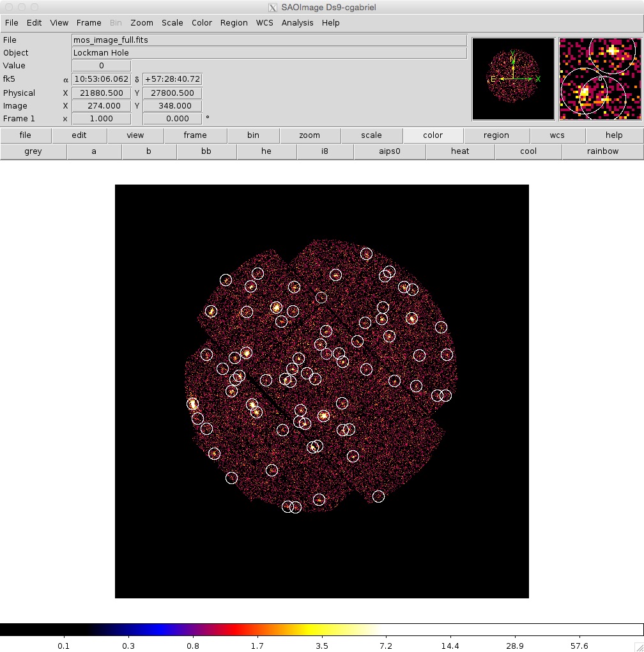Click the help button in button bar
644x652 pixels.
click(614, 135)
